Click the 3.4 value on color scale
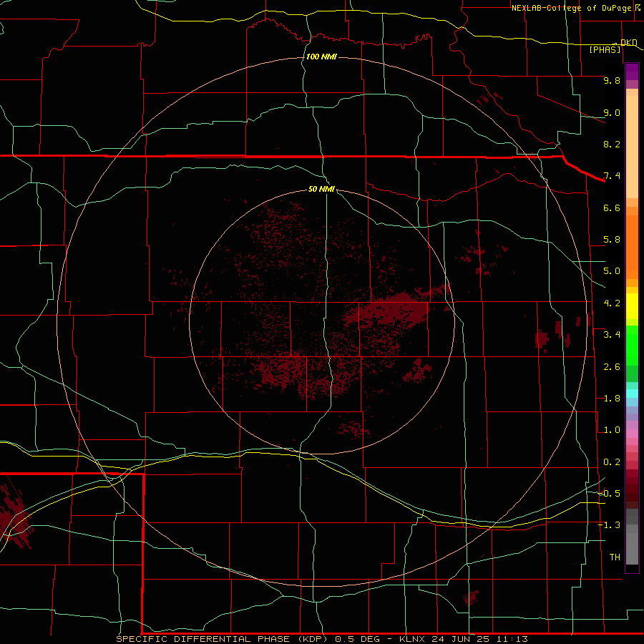 (x=612, y=335)
